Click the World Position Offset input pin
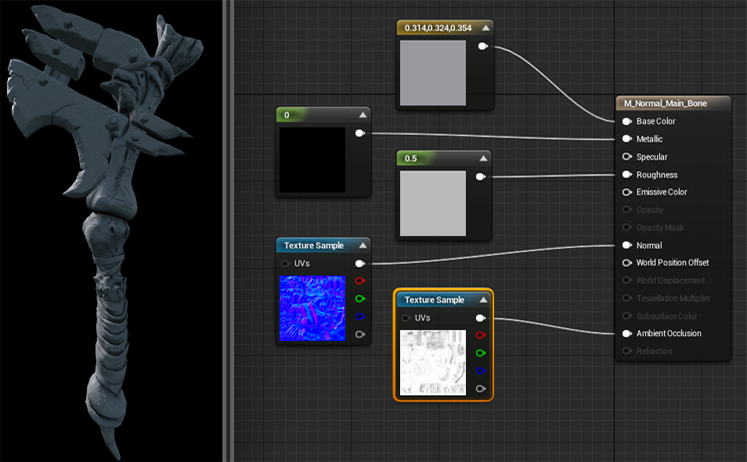This screenshot has height=462, width=747. [627, 263]
